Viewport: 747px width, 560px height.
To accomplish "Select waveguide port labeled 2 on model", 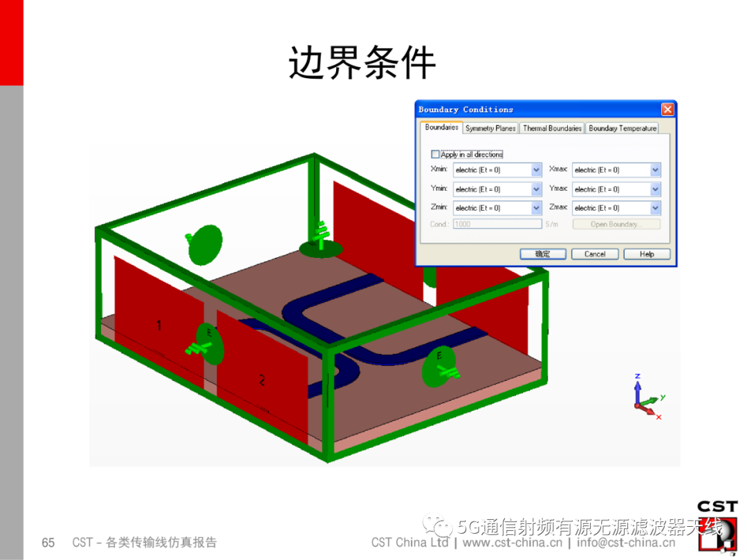I will (x=261, y=379).
